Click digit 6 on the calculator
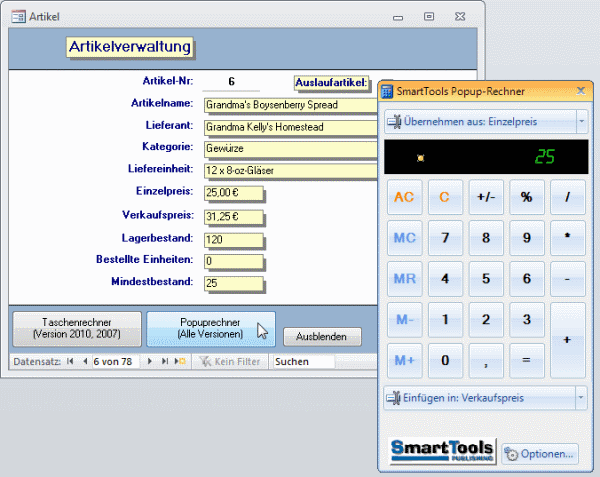600x477 pixels. [527, 279]
